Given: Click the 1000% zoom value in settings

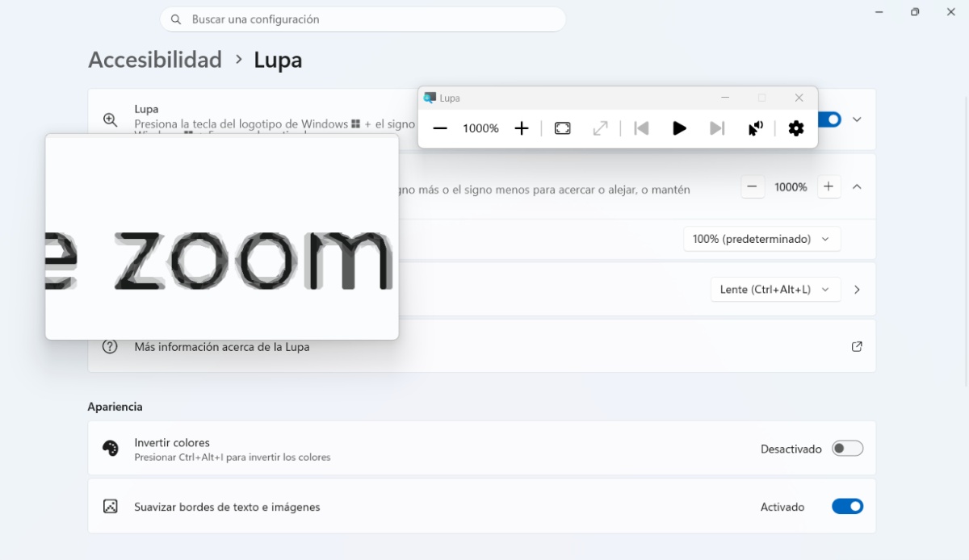Looking at the screenshot, I should point(791,186).
